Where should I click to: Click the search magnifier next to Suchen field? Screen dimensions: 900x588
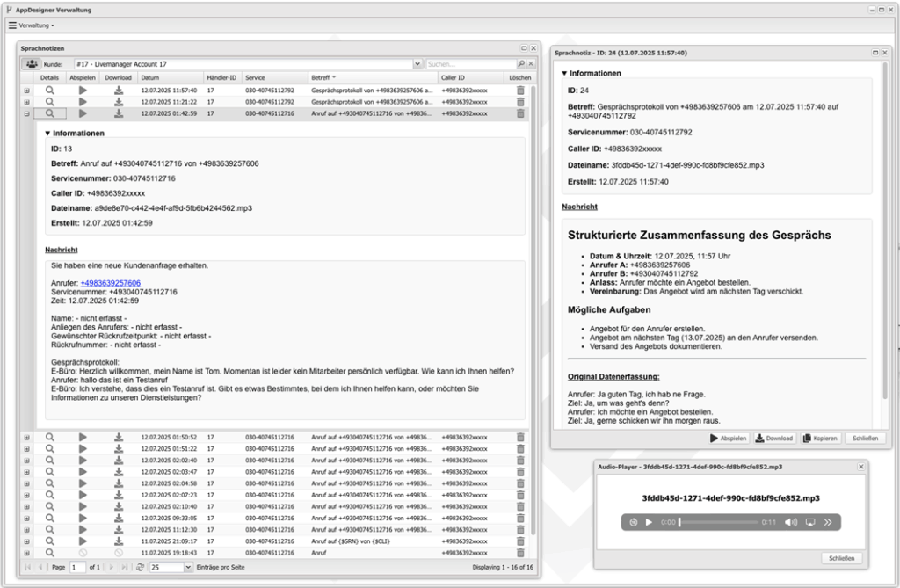(x=521, y=64)
